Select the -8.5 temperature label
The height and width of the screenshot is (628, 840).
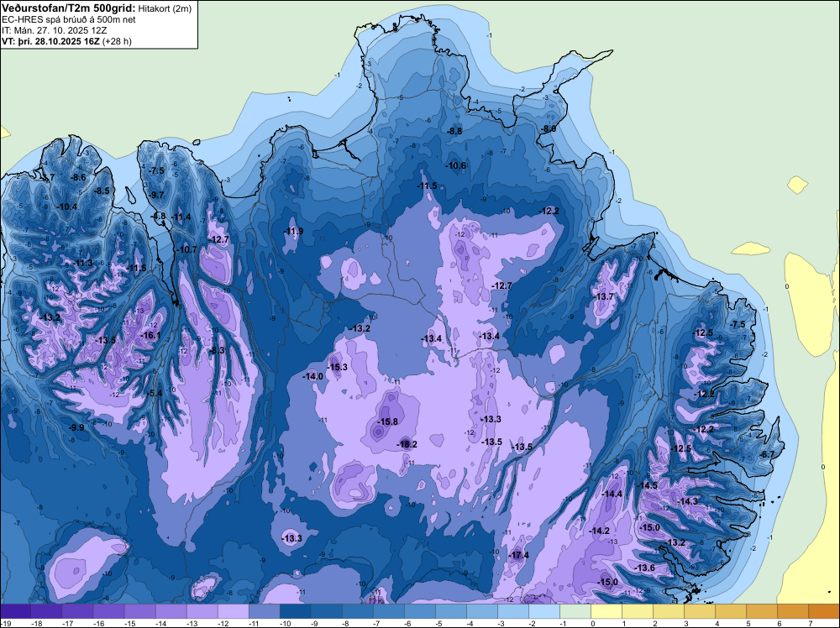[102, 191]
